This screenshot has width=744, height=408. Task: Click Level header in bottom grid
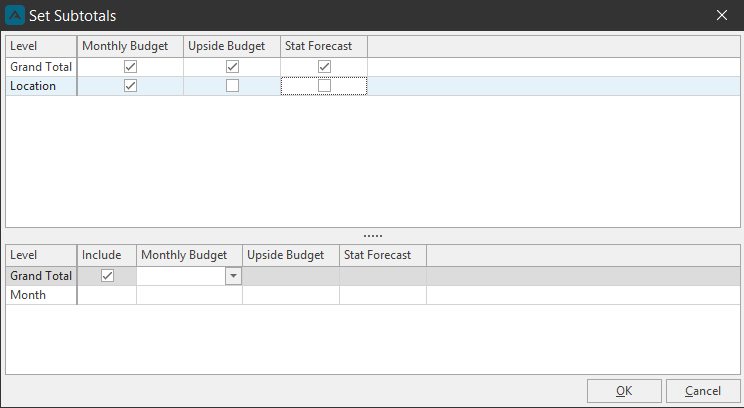coord(41,255)
